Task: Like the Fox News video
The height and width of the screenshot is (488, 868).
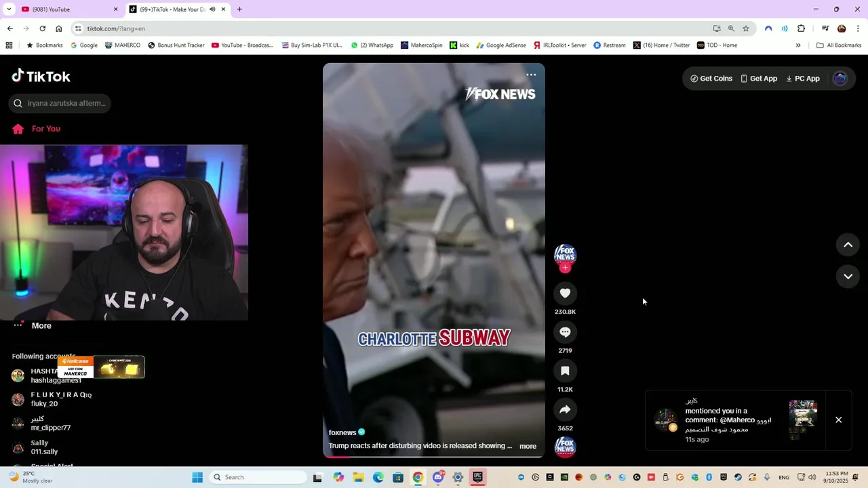Action: tap(565, 293)
